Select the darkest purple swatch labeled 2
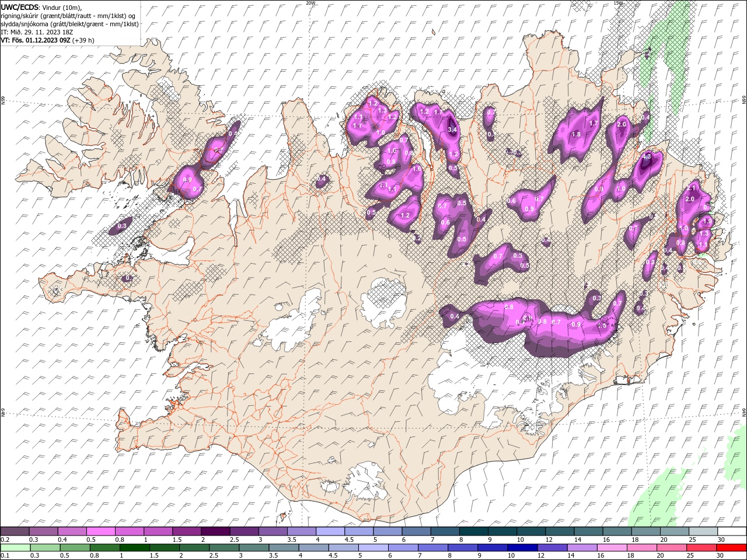This screenshot has height=560, width=747. tap(215, 531)
